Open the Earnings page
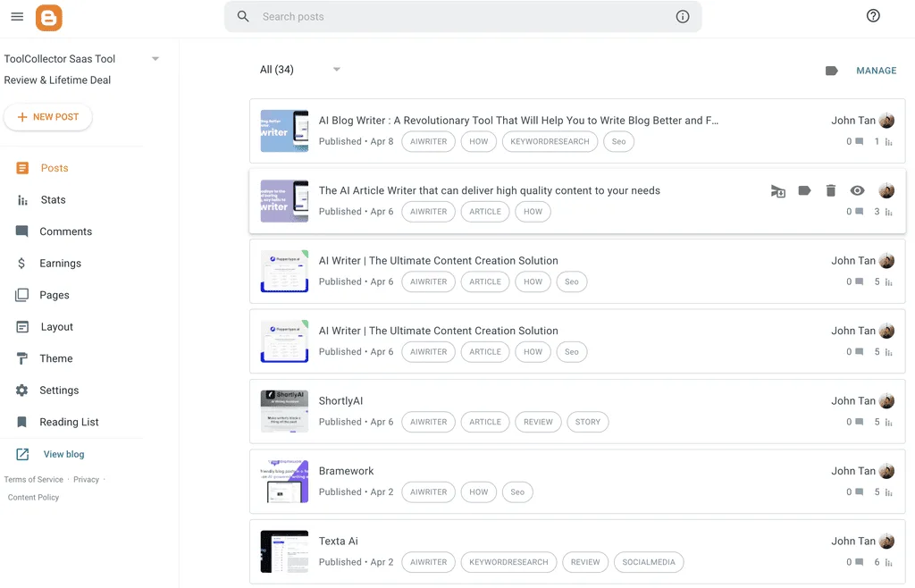The height and width of the screenshot is (588, 915). pos(60,264)
